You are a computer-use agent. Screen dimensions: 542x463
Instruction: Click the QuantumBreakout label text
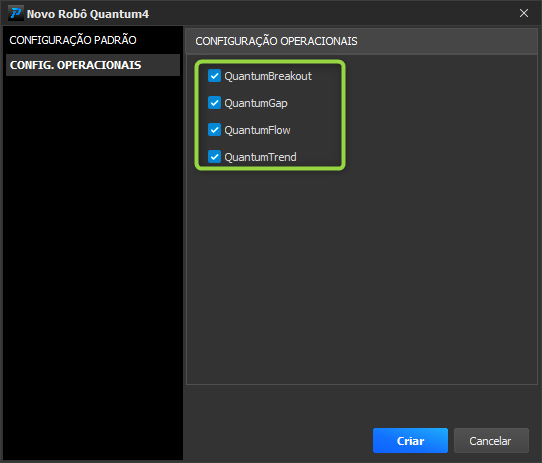tap(268, 76)
